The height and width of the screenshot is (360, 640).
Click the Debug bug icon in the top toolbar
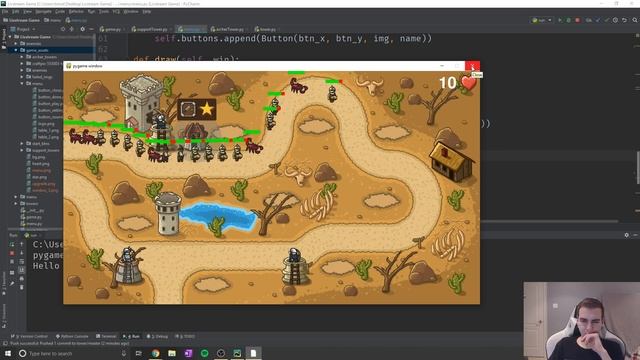pyautogui.click(x=568, y=20)
